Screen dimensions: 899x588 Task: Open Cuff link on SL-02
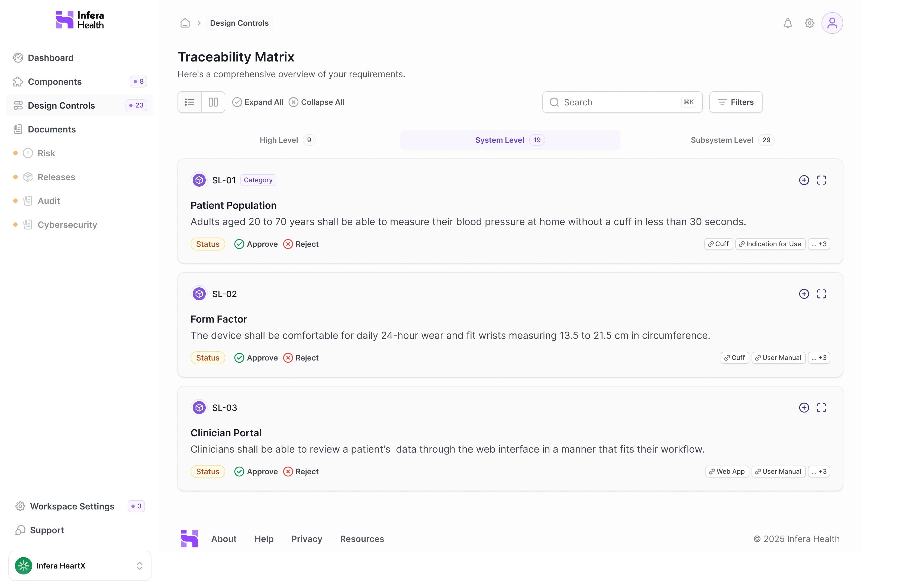[735, 358]
